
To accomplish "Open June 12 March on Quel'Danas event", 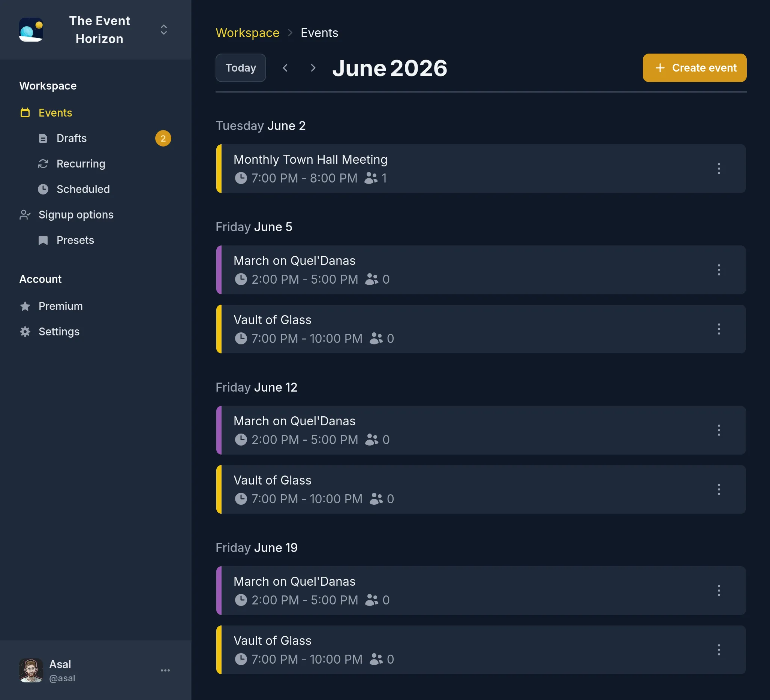I will click(x=481, y=431).
